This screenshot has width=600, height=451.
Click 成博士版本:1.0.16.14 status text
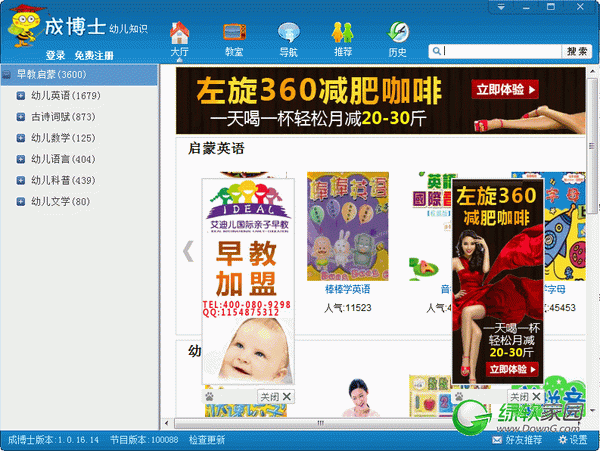[54, 440]
